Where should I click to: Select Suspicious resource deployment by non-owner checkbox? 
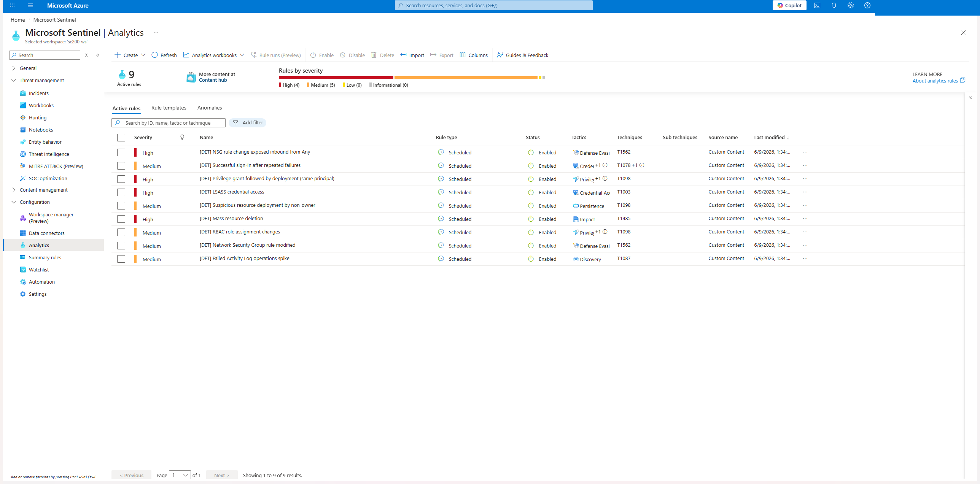click(x=121, y=206)
